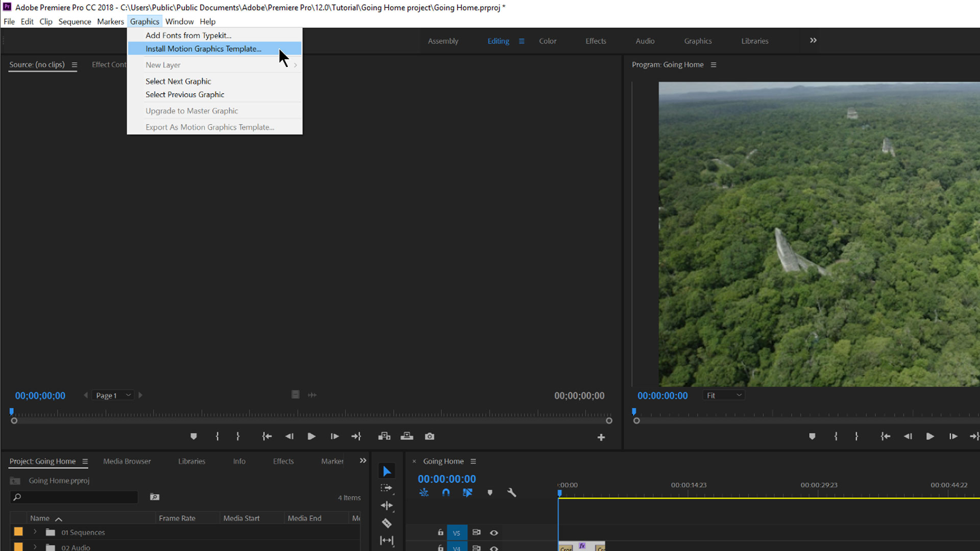Expand the 02 Audio folder
Image resolution: width=980 pixels, height=551 pixels.
tap(34, 547)
